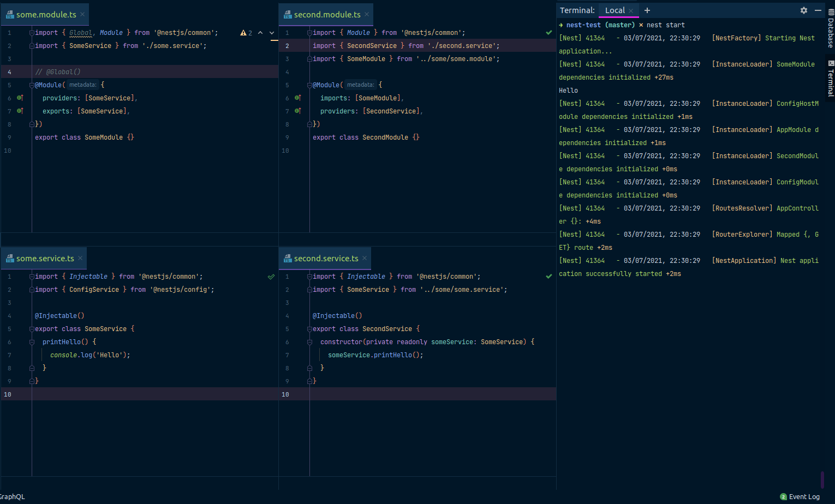Jump to next highlighted error in some.module.ts
This screenshot has height=504, width=835.
coord(272,33)
